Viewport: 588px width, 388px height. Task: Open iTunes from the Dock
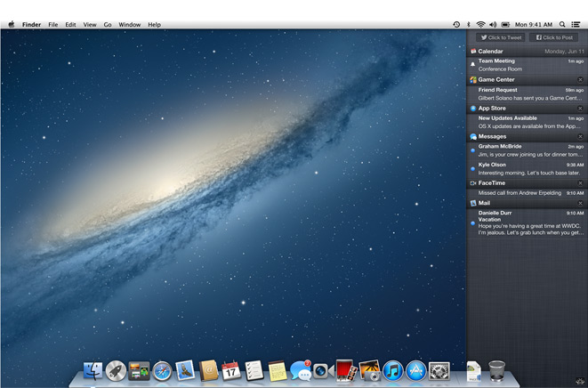point(392,370)
